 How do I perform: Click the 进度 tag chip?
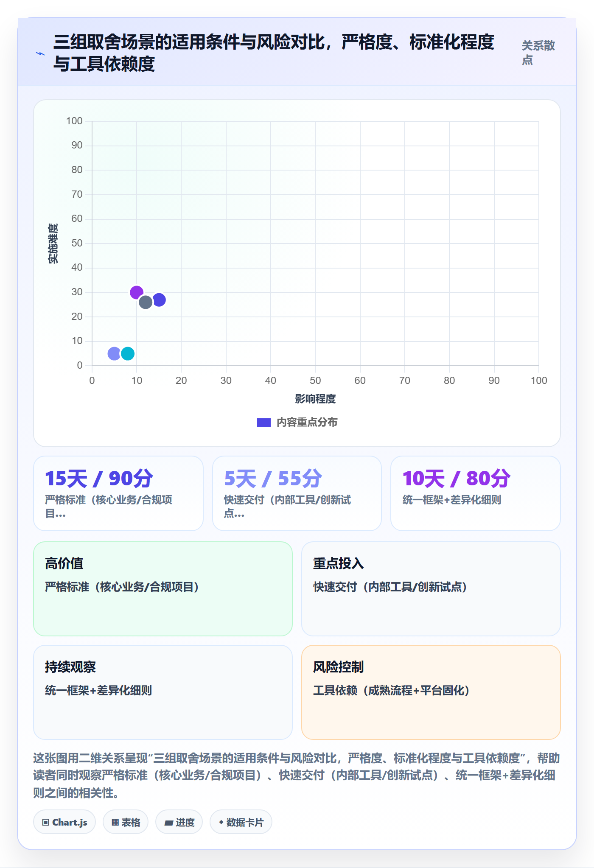(179, 822)
